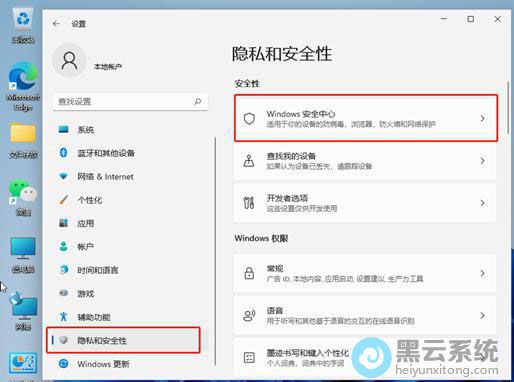
Task: Close the Settings window
Action: click(497, 19)
